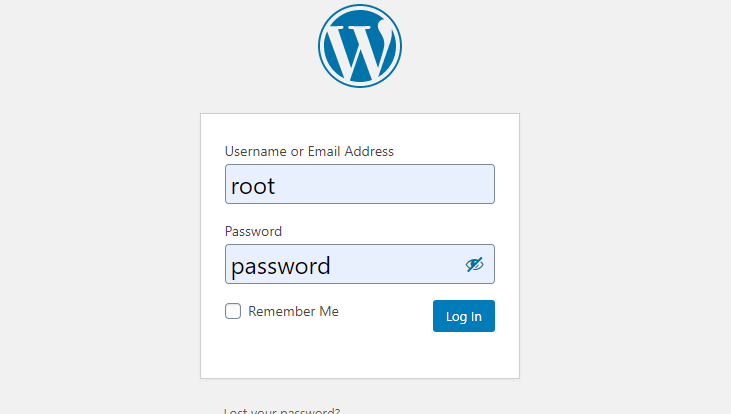The width and height of the screenshot is (731, 414).
Task: Submit the form via the blue Log In
Action: 464,316
